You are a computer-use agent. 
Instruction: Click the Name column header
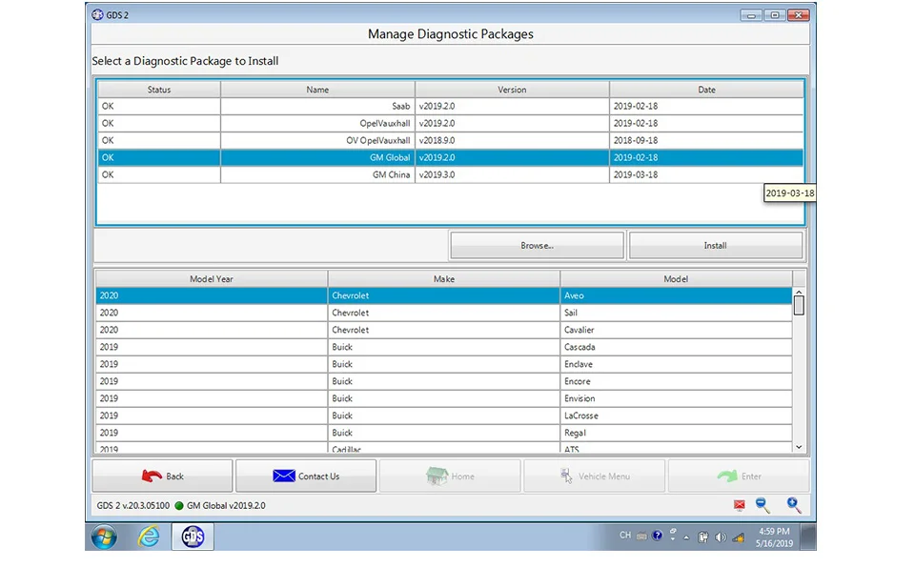click(x=317, y=90)
